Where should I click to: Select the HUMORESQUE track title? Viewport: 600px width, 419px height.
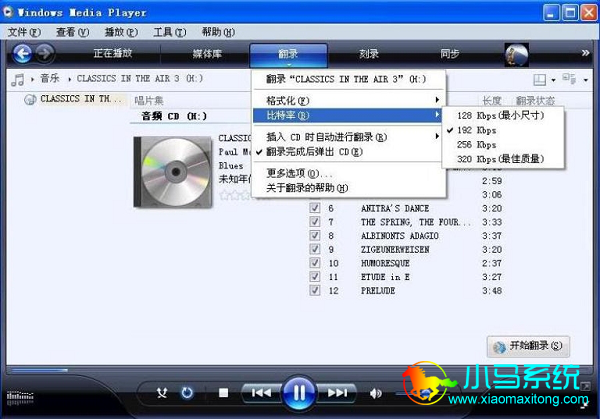coord(385,263)
